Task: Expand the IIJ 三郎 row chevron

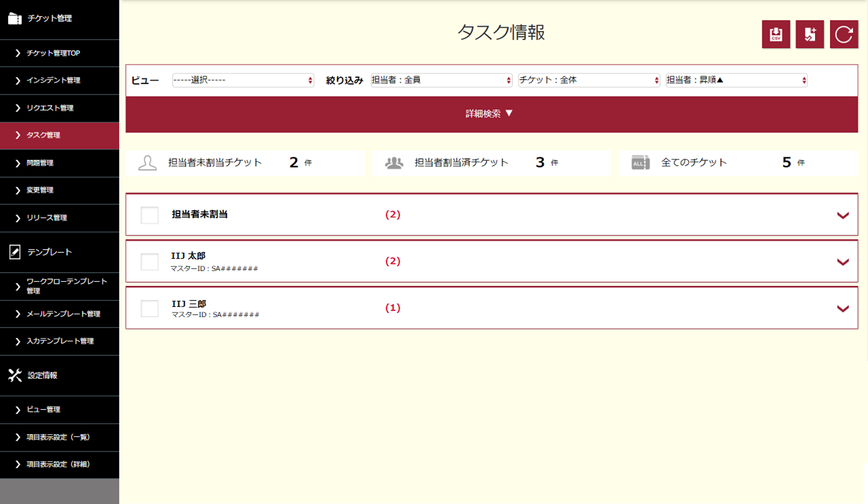Action: tap(843, 308)
